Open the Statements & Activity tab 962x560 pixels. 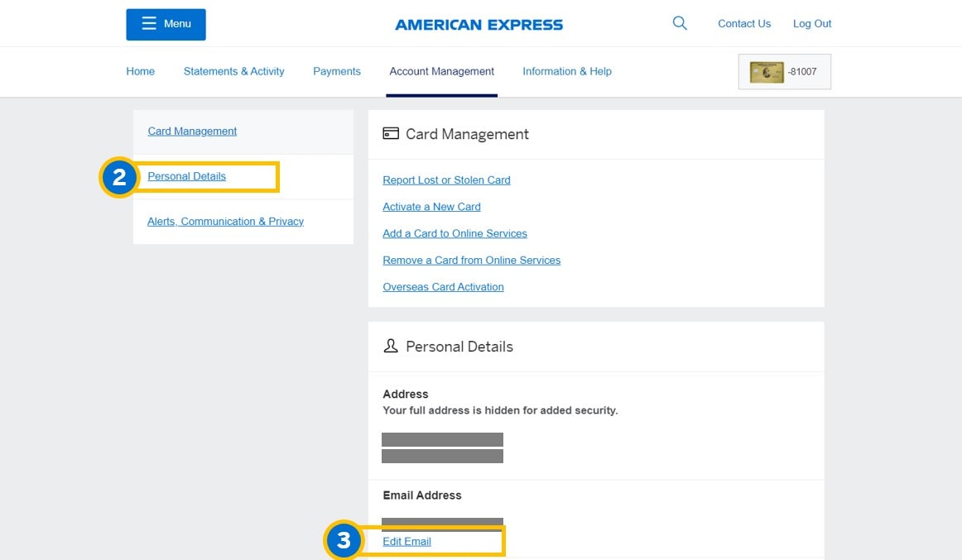[233, 71]
